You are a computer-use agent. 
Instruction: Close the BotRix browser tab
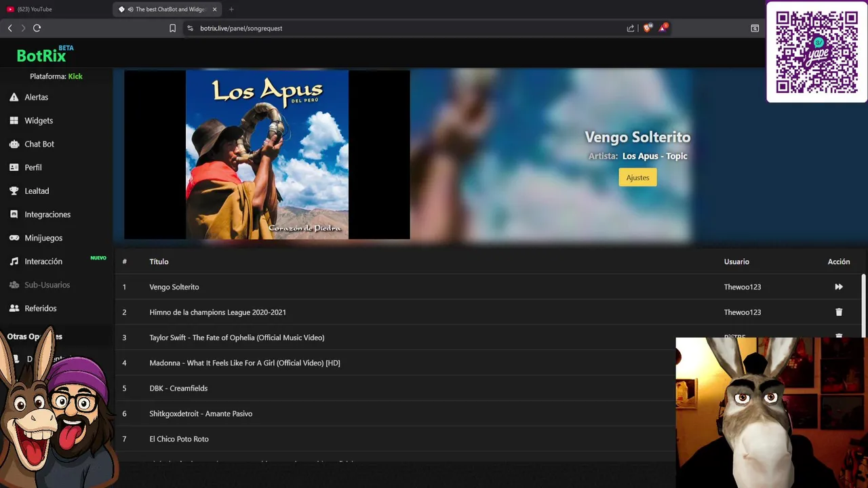215,9
